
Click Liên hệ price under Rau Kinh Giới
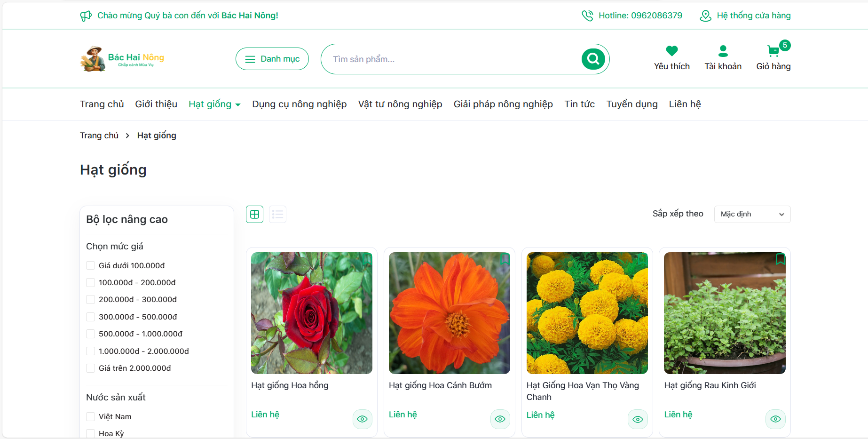click(679, 415)
